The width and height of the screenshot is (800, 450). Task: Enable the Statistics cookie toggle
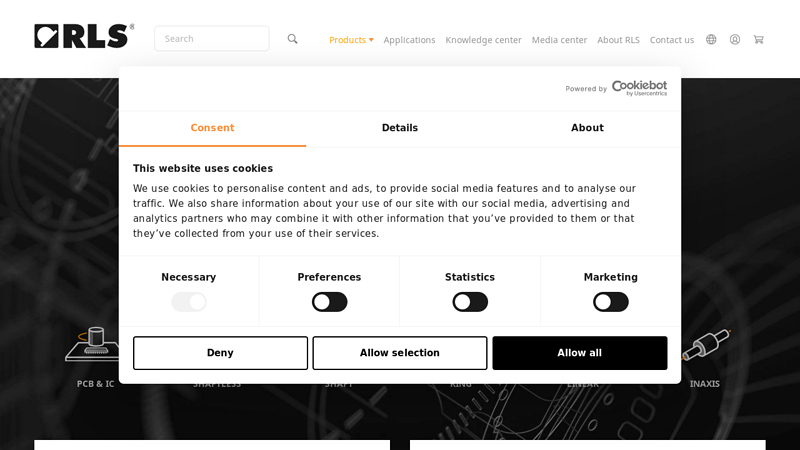pos(470,302)
